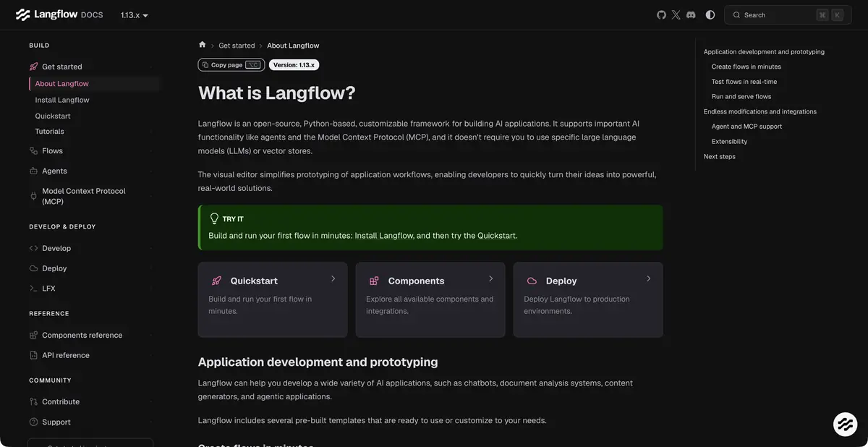The width and height of the screenshot is (868, 447).
Task: Click the LFX terminal icon
Action: pos(33,289)
